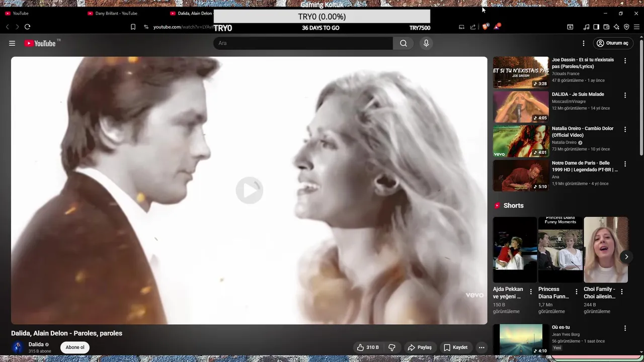
Task: Open site settings icon beside the URL
Action: click(146, 27)
